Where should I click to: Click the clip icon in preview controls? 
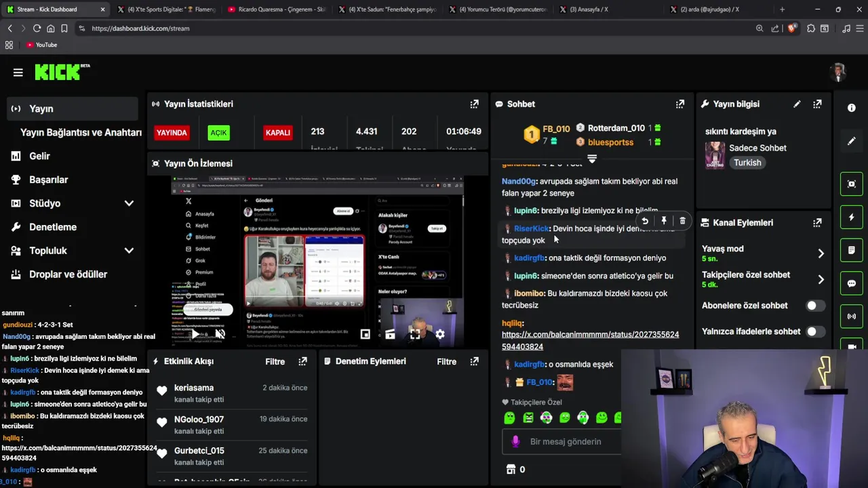point(390,333)
